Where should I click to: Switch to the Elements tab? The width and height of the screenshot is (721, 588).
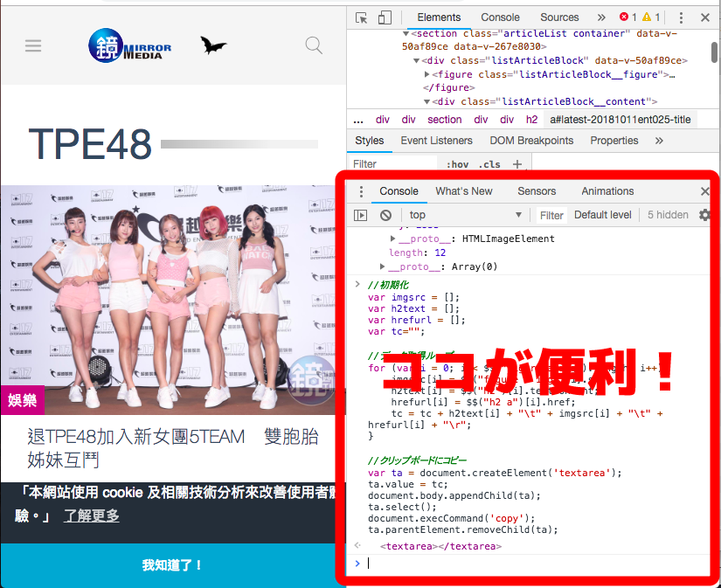439,17
